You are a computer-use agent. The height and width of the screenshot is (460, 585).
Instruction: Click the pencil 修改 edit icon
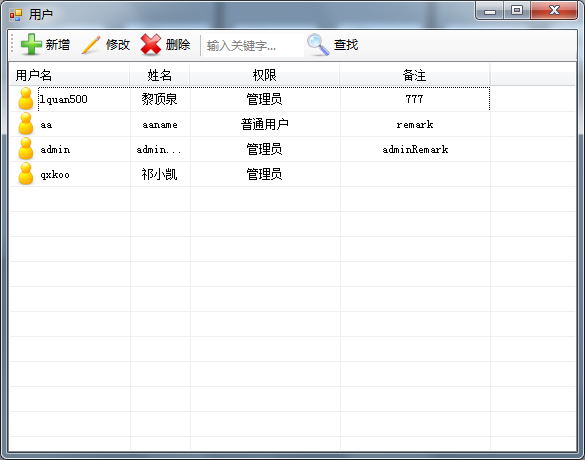[x=91, y=45]
